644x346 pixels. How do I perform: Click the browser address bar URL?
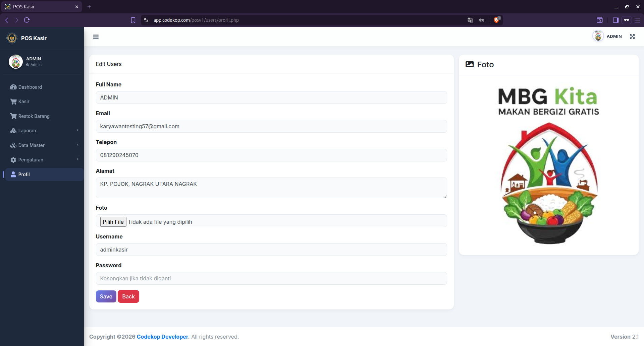pos(196,20)
